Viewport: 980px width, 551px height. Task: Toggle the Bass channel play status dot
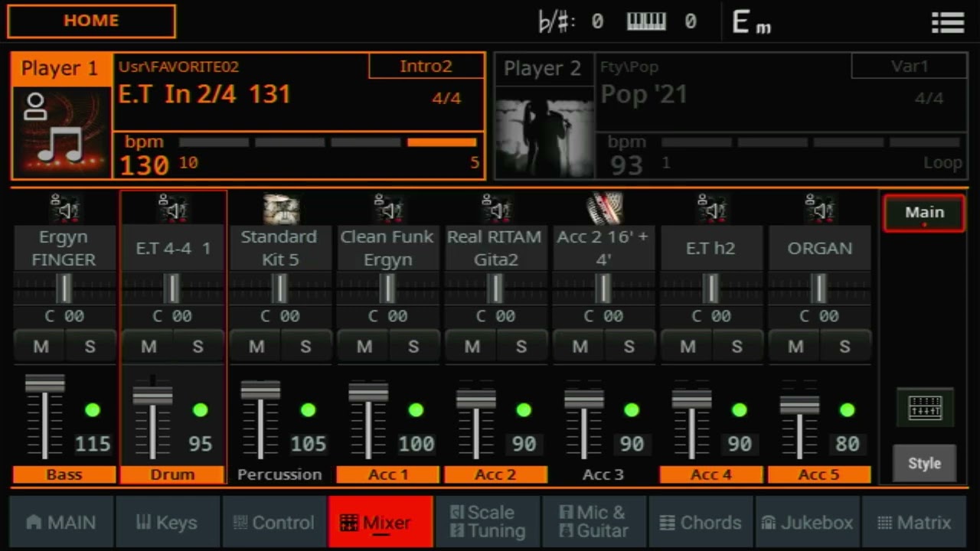pyautogui.click(x=93, y=410)
